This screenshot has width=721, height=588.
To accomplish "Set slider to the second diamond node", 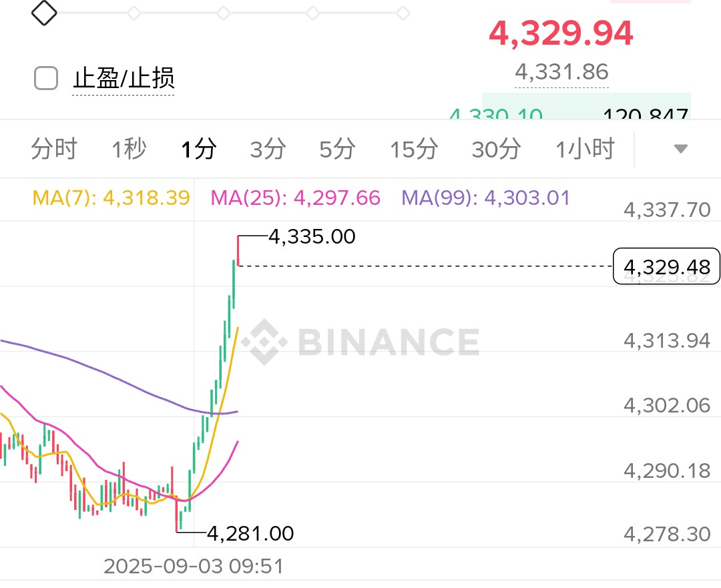I will [x=134, y=13].
